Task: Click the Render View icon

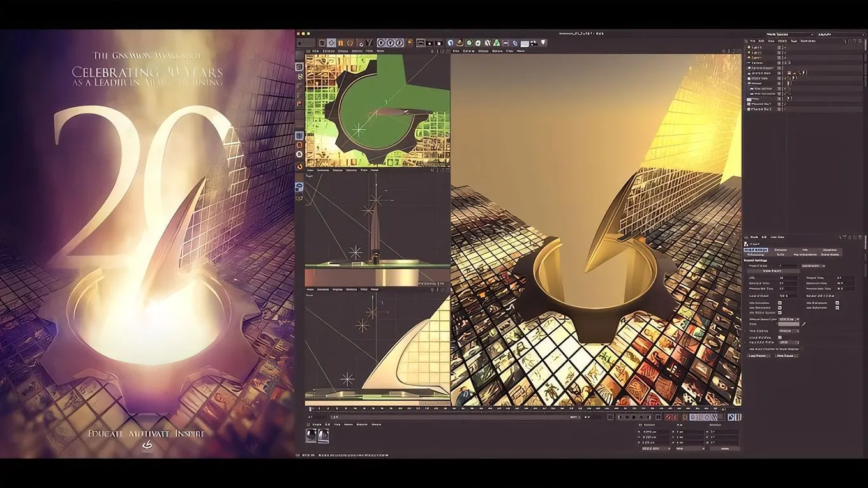Action: (419, 43)
